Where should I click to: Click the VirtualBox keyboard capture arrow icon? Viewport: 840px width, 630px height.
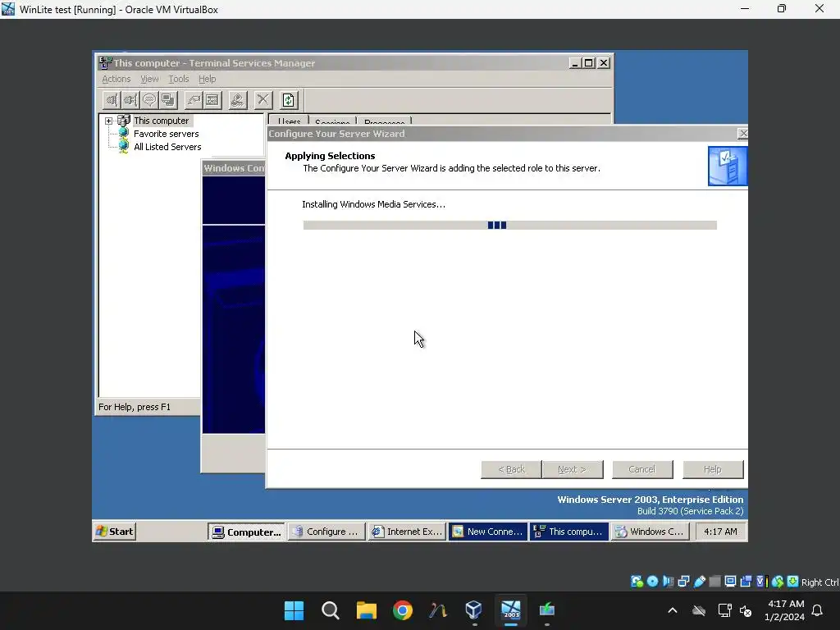(x=793, y=582)
